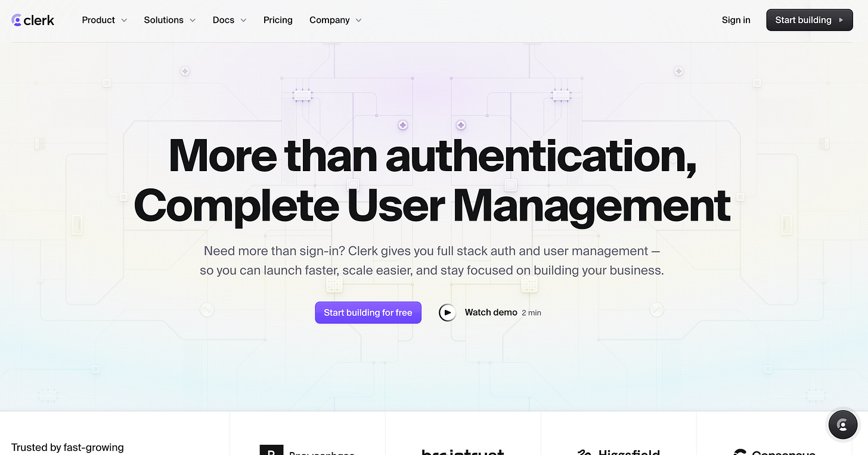Screen dimensions: 868x455
Task: Expand the Company menu
Action: pyautogui.click(x=336, y=20)
